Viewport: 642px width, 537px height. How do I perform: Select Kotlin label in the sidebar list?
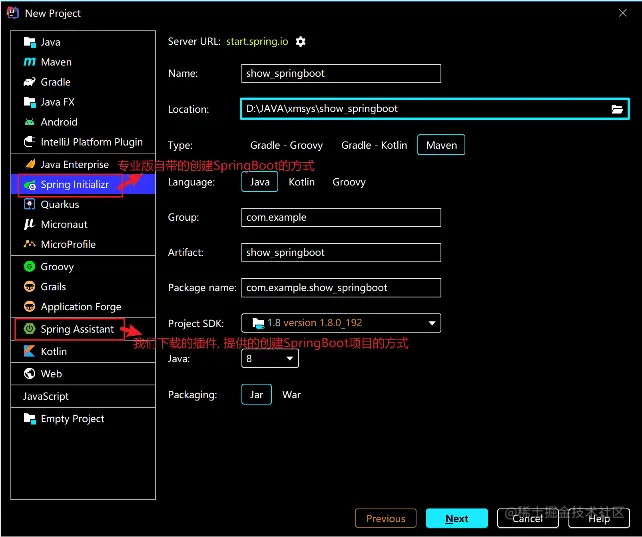[54, 351]
